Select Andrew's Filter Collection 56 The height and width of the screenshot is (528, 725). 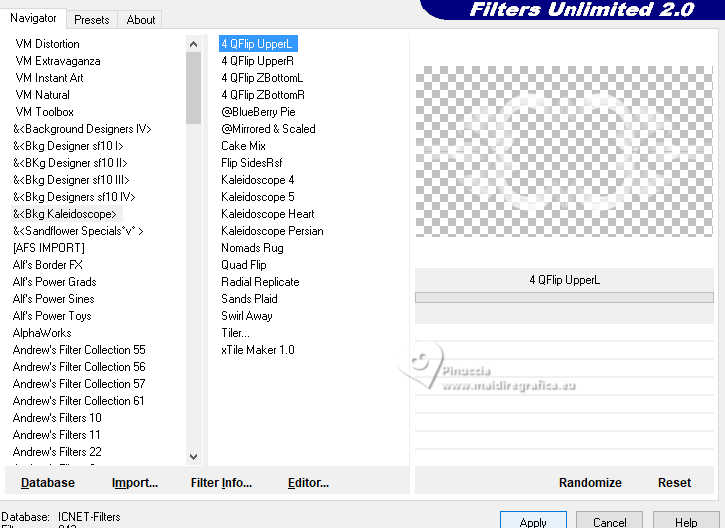coord(79,367)
